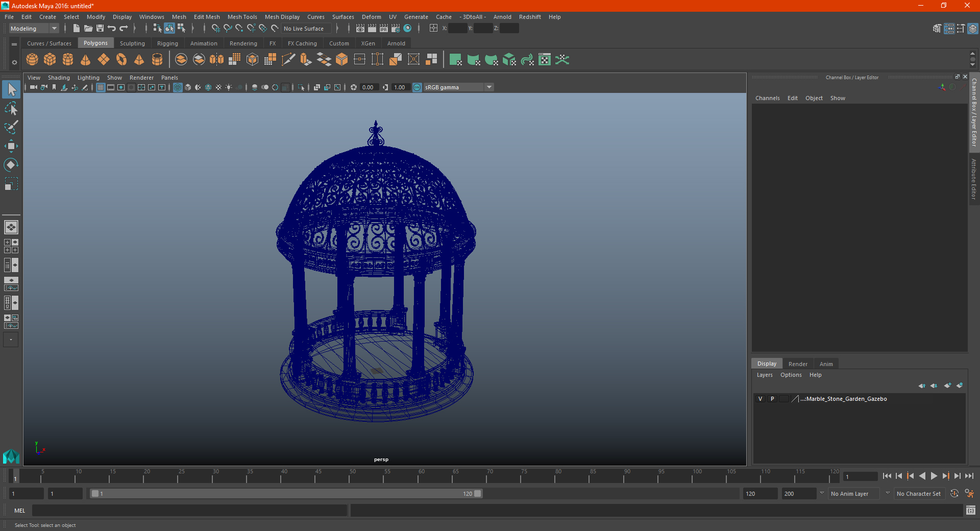980x531 pixels.
Task: Select the four view layout
Action: (x=11, y=246)
